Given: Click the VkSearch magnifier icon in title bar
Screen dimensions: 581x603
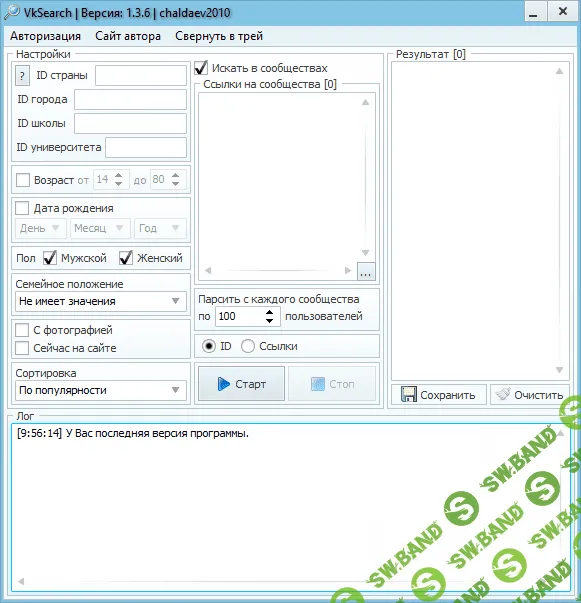Looking at the screenshot, I should point(11,12).
